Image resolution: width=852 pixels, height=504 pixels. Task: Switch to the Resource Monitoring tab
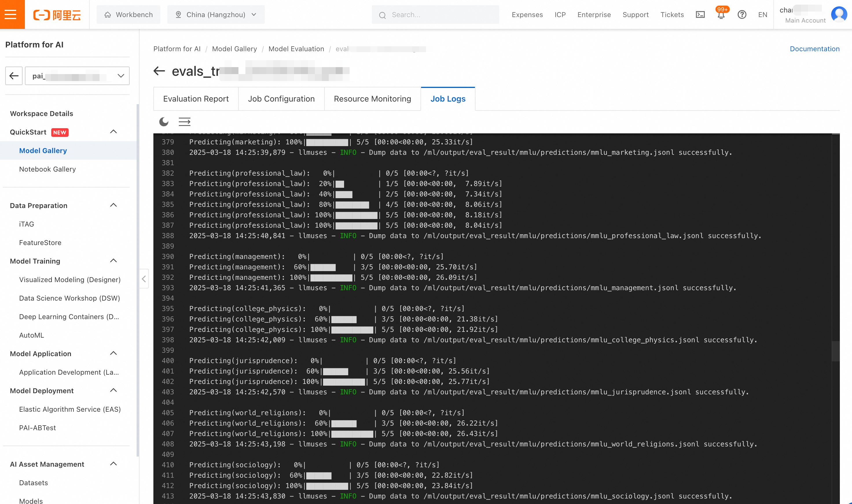372,99
